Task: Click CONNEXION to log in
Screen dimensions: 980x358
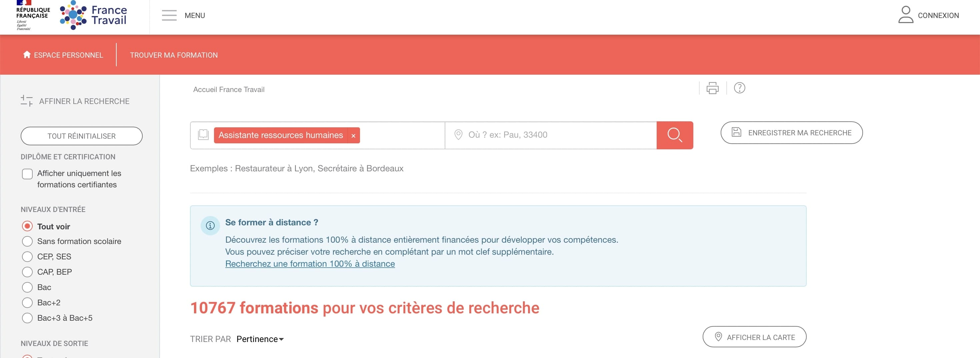Action: tap(938, 16)
